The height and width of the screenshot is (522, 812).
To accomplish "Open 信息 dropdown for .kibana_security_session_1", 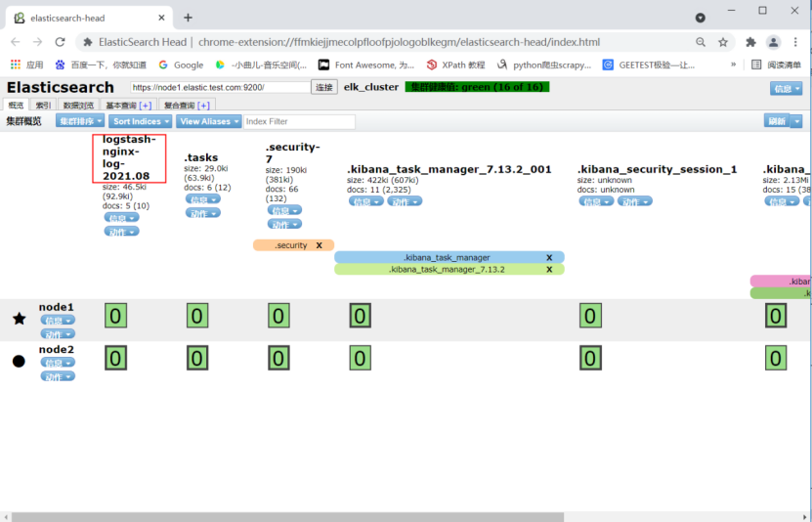I will [x=597, y=201].
